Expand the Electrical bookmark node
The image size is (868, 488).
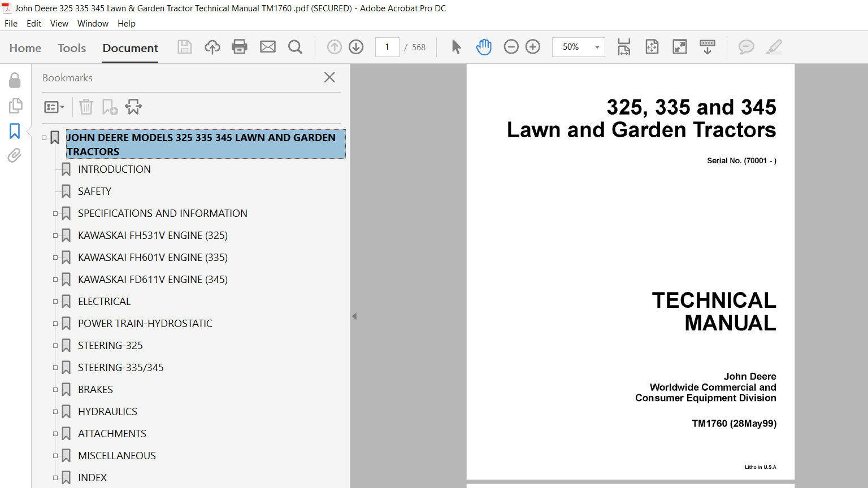click(55, 302)
